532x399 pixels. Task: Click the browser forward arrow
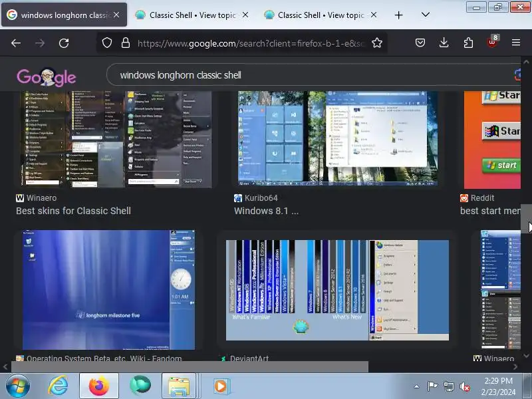[x=40, y=43]
